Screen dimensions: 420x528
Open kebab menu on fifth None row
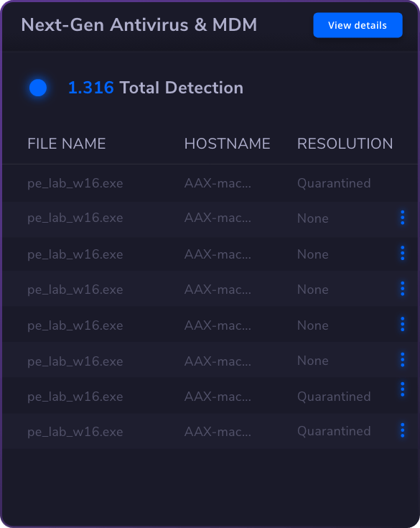tap(403, 360)
